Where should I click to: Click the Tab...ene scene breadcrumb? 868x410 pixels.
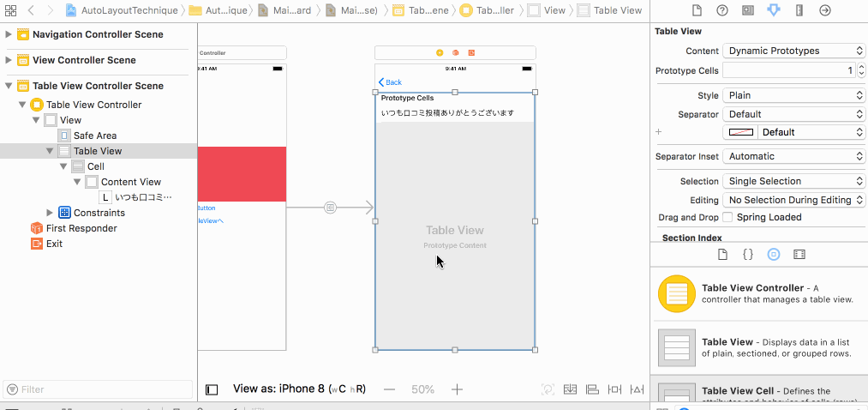point(421,10)
